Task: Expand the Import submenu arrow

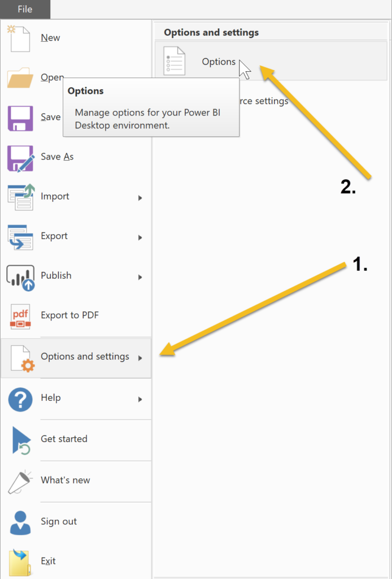Action: 140,198
